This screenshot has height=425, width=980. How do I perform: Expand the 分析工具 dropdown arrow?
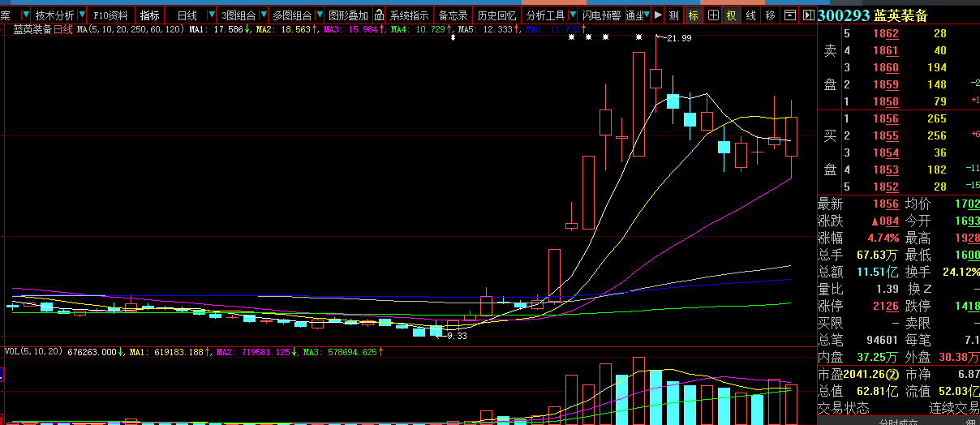pos(572,15)
